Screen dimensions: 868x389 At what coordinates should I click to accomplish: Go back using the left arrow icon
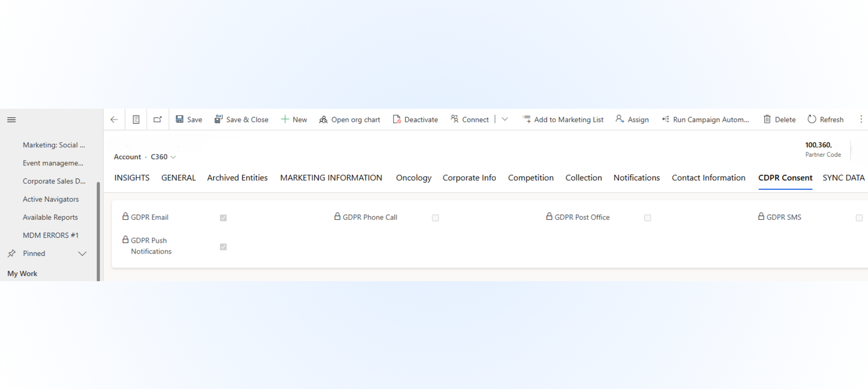point(114,119)
